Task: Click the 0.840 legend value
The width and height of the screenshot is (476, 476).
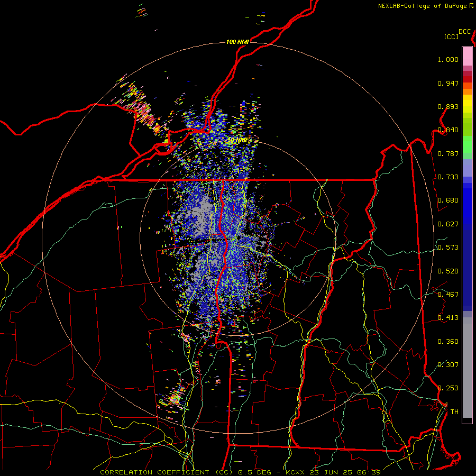Action: (448, 130)
